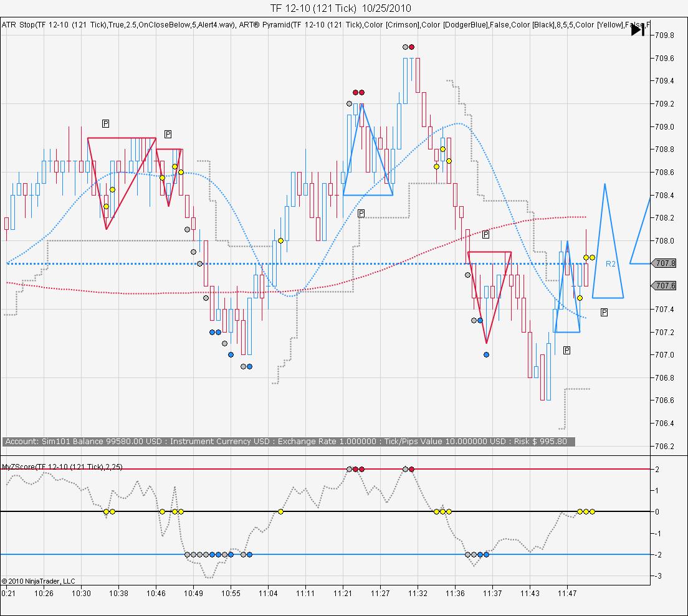Click the 709.6 price axis label
The height and width of the screenshot is (616, 688).
coord(664,59)
